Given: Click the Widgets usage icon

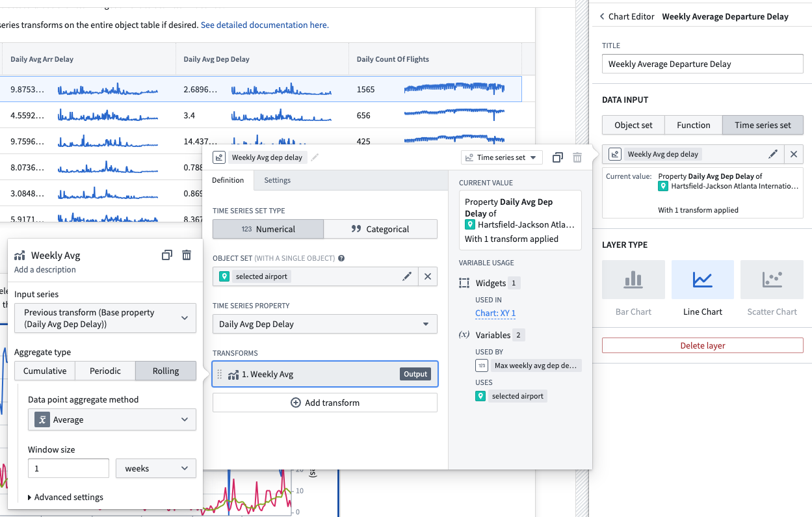Looking at the screenshot, I should [464, 283].
